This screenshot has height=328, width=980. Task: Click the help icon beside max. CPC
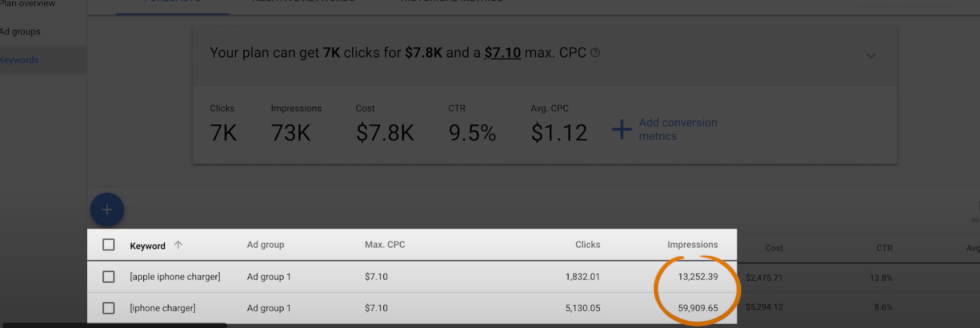[595, 53]
